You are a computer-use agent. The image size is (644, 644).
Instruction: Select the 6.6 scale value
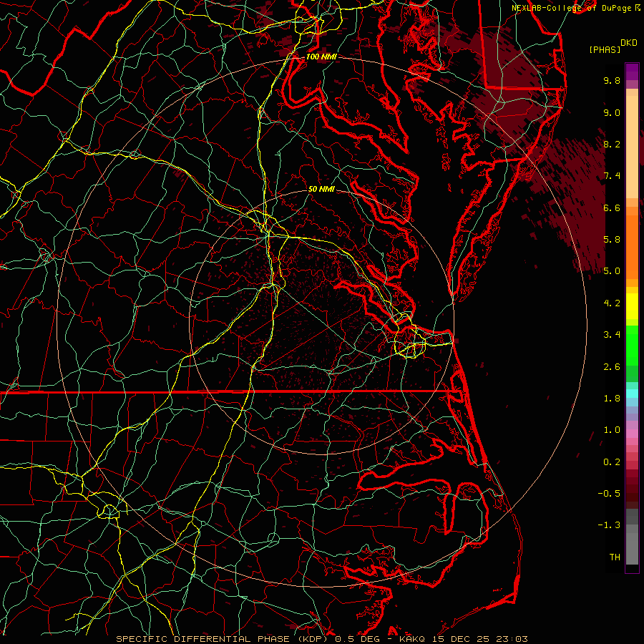(x=612, y=208)
